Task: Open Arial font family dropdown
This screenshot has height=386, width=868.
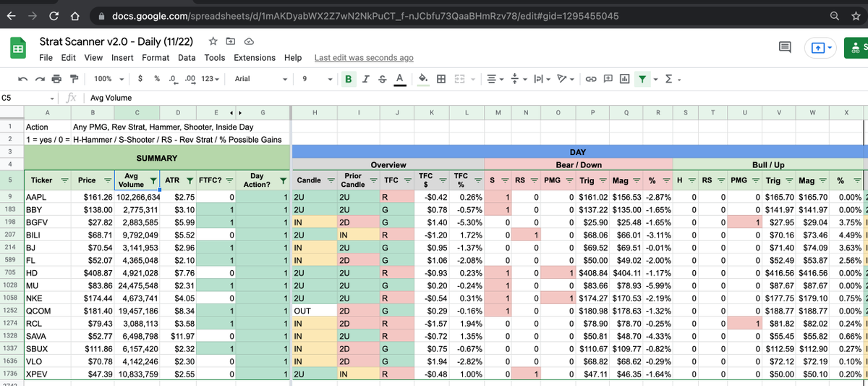Action: pyautogui.click(x=261, y=79)
